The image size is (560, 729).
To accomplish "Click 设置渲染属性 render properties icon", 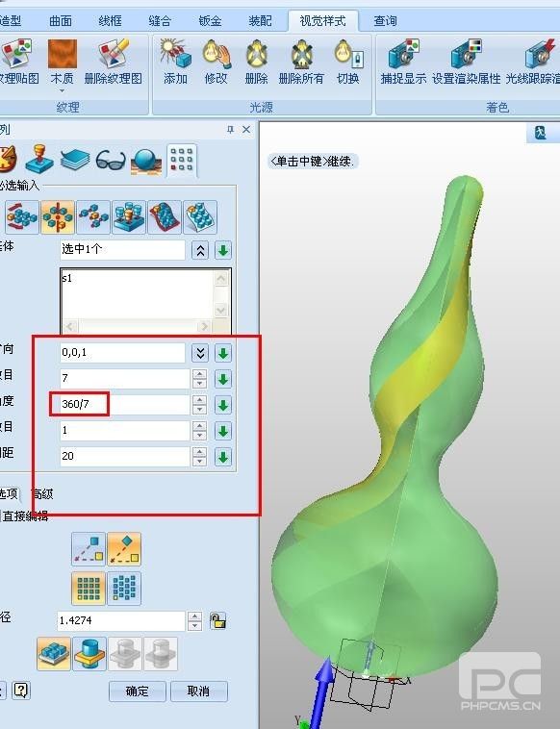I will tap(466, 63).
